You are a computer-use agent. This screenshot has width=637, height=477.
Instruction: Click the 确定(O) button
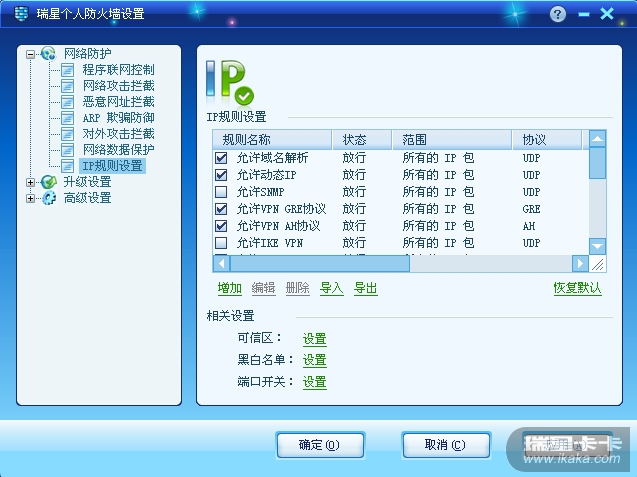pyautogui.click(x=320, y=445)
